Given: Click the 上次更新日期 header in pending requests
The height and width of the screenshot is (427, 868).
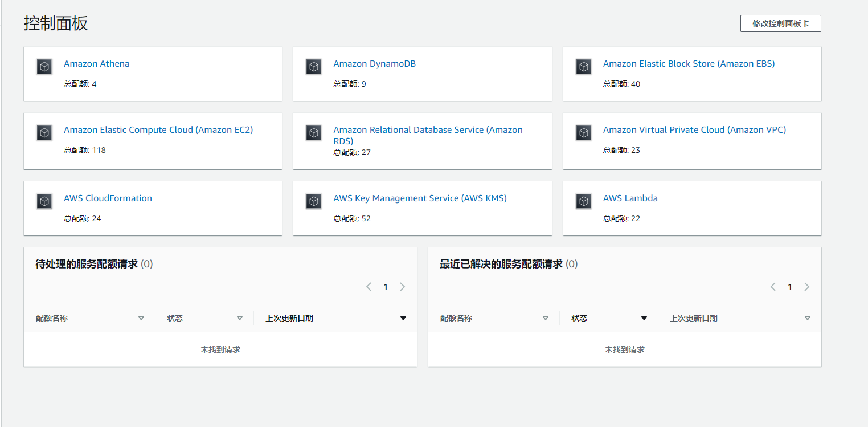Looking at the screenshot, I should coord(289,318).
